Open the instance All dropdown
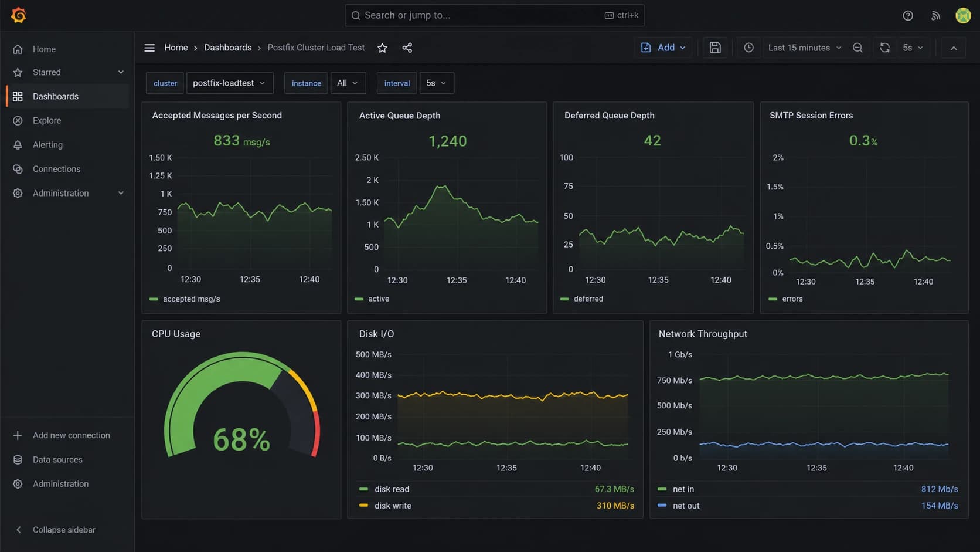This screenshot has height=552, width=980. (x=348, y=83)
